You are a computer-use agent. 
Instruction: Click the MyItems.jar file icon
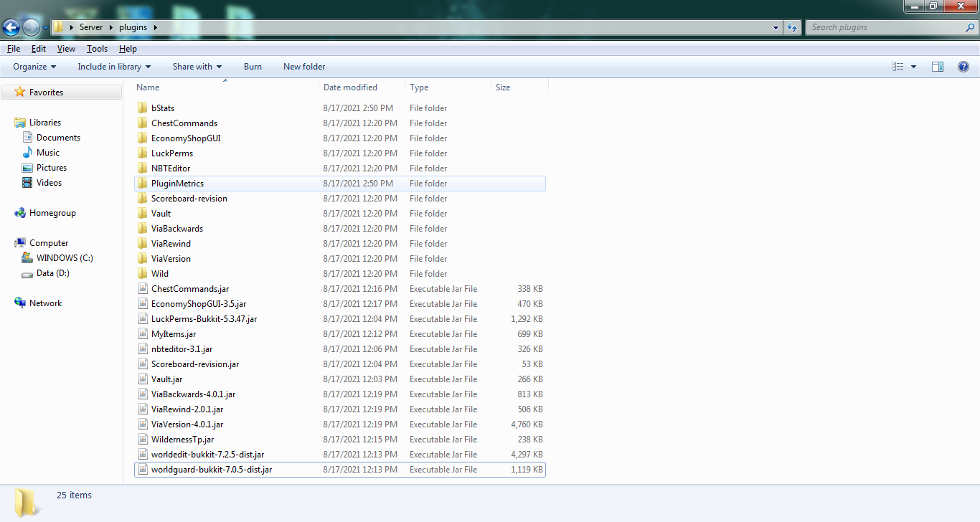[143, 334]
